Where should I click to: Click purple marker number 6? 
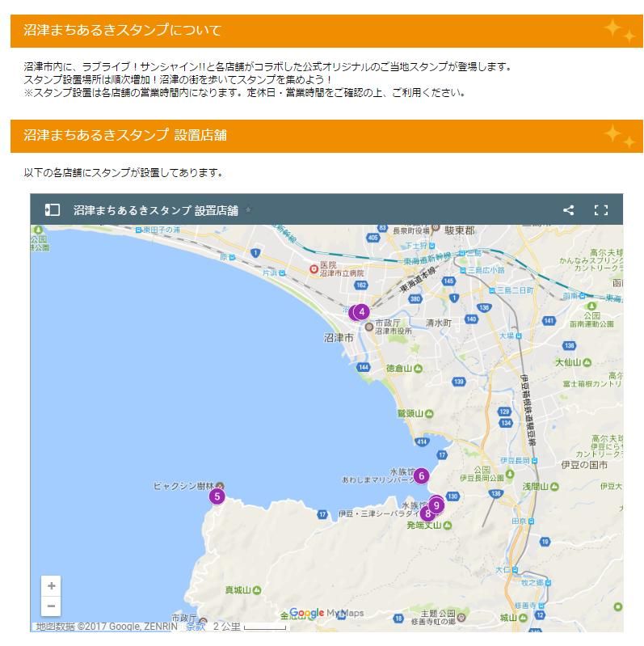[421, 476]
